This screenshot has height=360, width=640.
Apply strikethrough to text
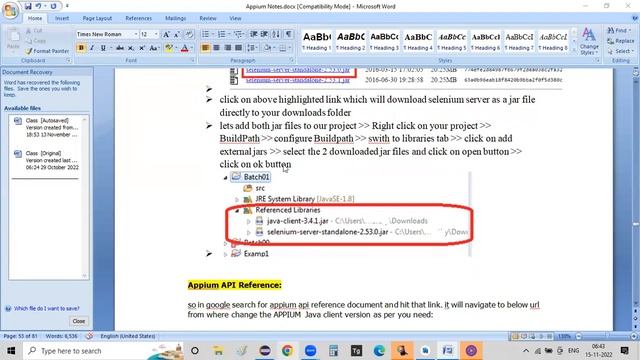point(120,48)
